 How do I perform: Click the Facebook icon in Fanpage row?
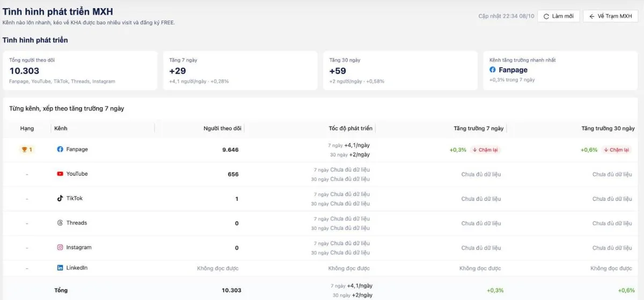pos(60,149)
